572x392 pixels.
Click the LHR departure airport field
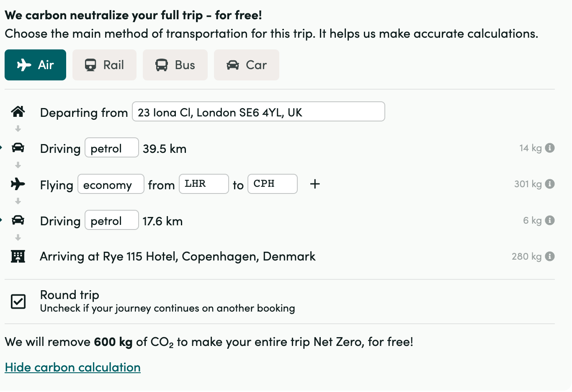point(204,184)
